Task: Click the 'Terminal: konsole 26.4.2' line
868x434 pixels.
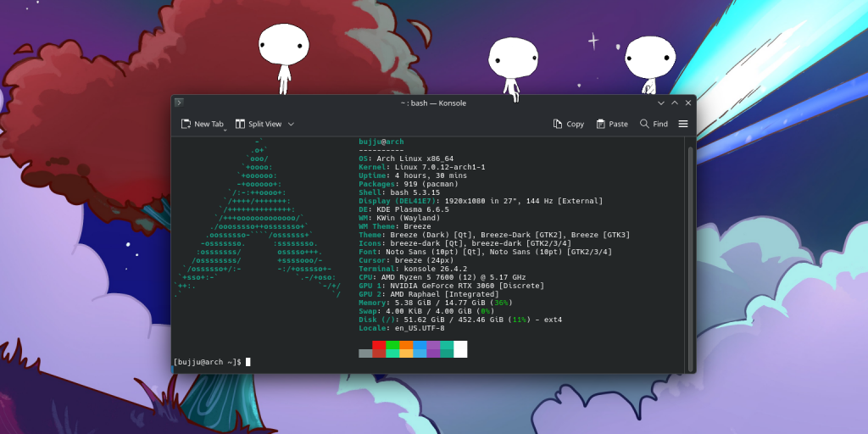Action: tap(413, 269)
